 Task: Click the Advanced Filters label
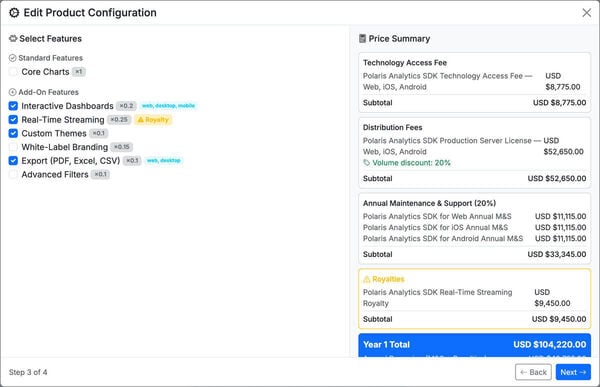click(x=55, y=175)
